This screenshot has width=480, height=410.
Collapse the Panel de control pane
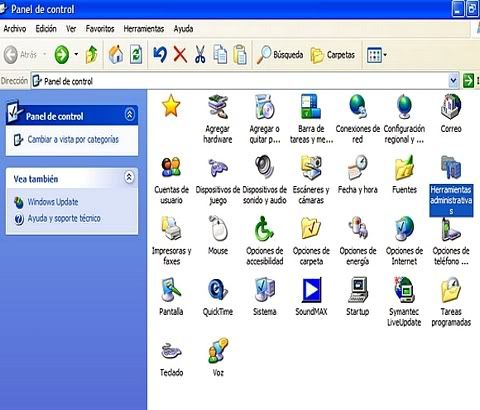[130, 115]
